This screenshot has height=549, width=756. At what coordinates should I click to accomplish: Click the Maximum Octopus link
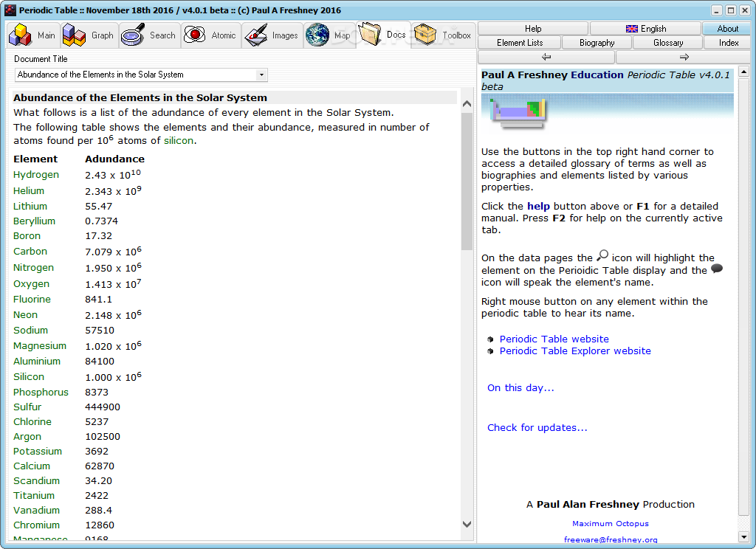point(611,523)
